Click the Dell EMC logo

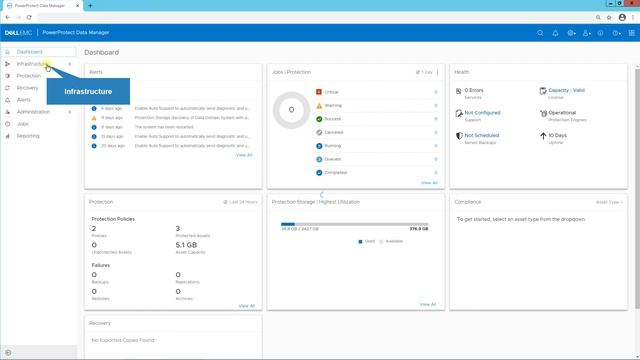click(x=18, y=33)
